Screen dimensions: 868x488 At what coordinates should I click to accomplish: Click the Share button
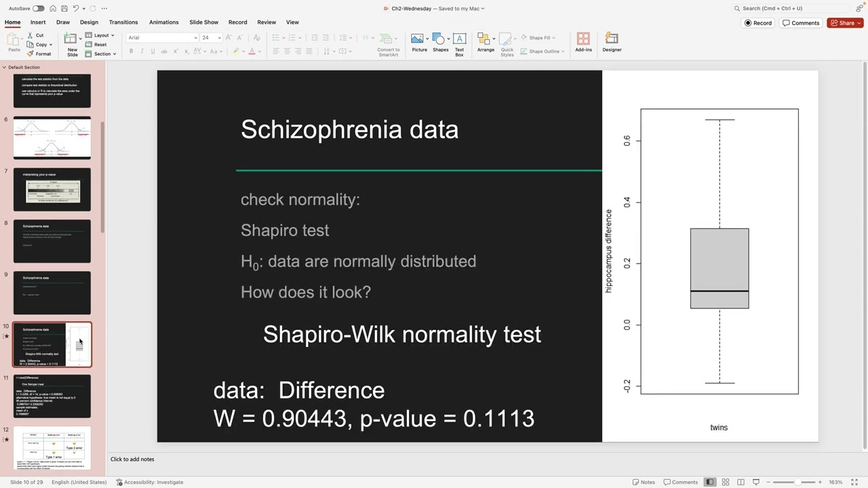(845, 23)
